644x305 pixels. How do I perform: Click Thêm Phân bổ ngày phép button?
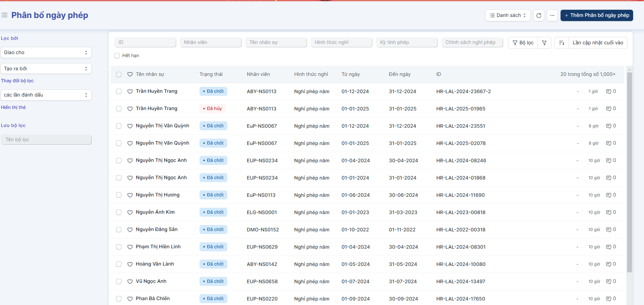(x=596, y=15)
